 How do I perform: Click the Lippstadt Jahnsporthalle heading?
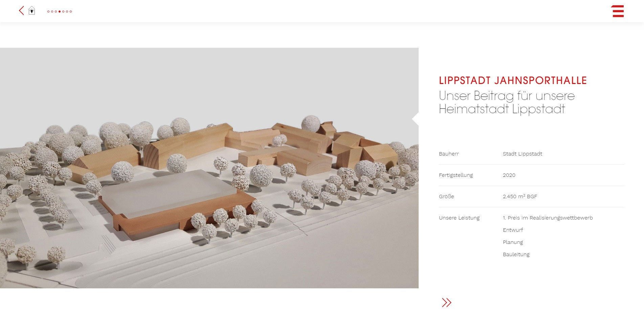[513, 81]
